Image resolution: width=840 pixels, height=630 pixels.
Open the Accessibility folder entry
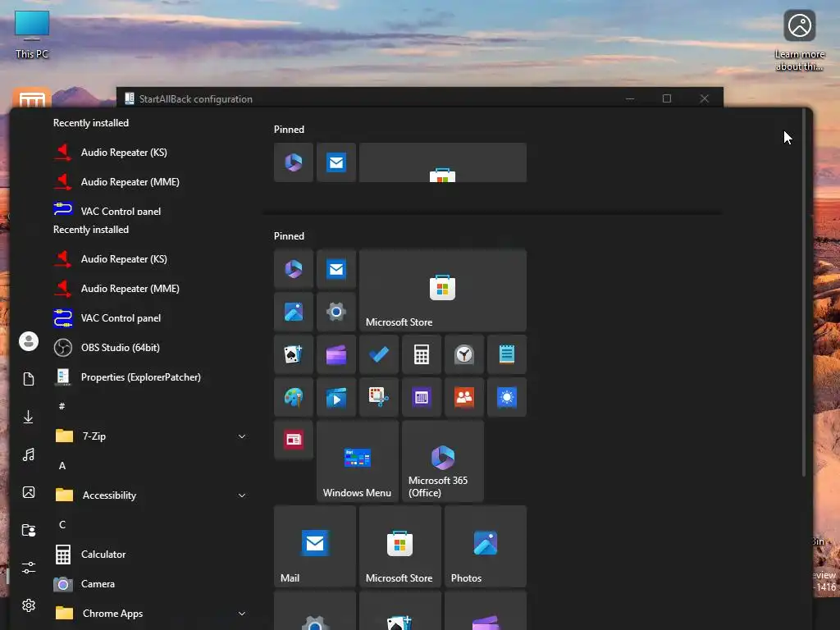point(151,495)
